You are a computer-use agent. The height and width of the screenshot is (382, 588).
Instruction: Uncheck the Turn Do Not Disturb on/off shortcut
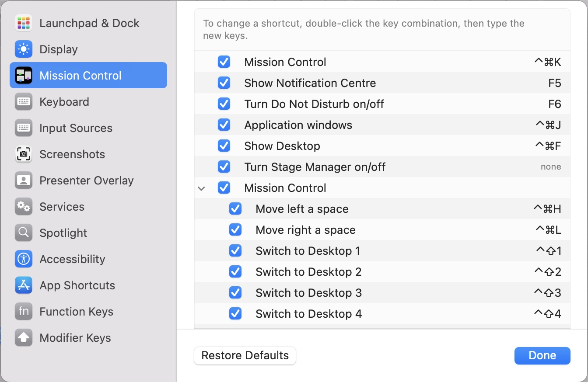click(224, 104)
